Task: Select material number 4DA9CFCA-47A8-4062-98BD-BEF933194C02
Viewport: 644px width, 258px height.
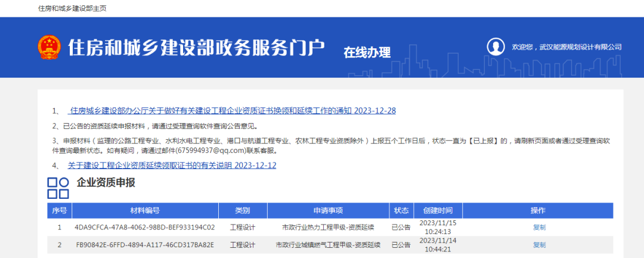Action: pos(145,227)
